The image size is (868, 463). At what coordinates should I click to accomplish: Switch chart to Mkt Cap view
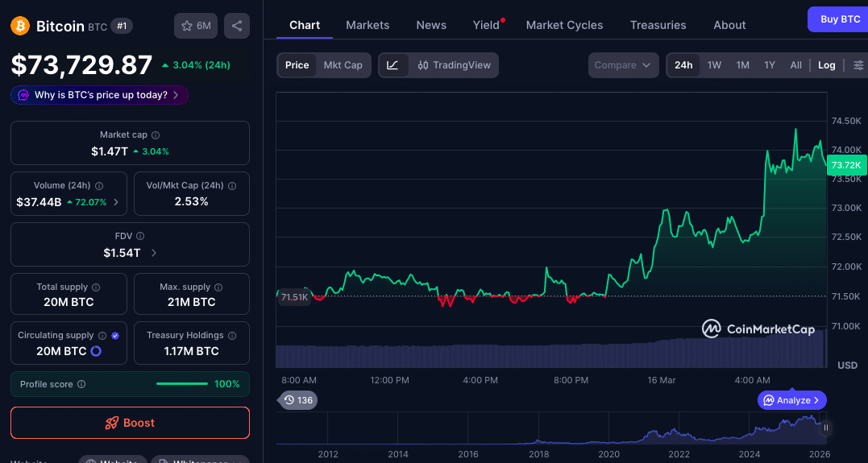343,65
